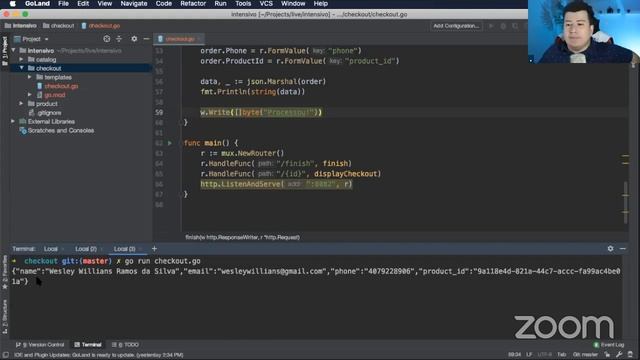Click terminal go run checkout.go command
The width and height of the screenshot is (640, 360).
click(162, 261)
